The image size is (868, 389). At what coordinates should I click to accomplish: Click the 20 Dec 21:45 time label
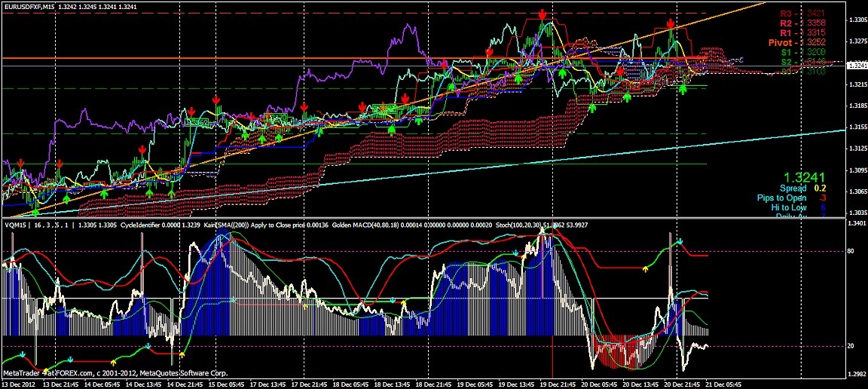coord(683,384)
